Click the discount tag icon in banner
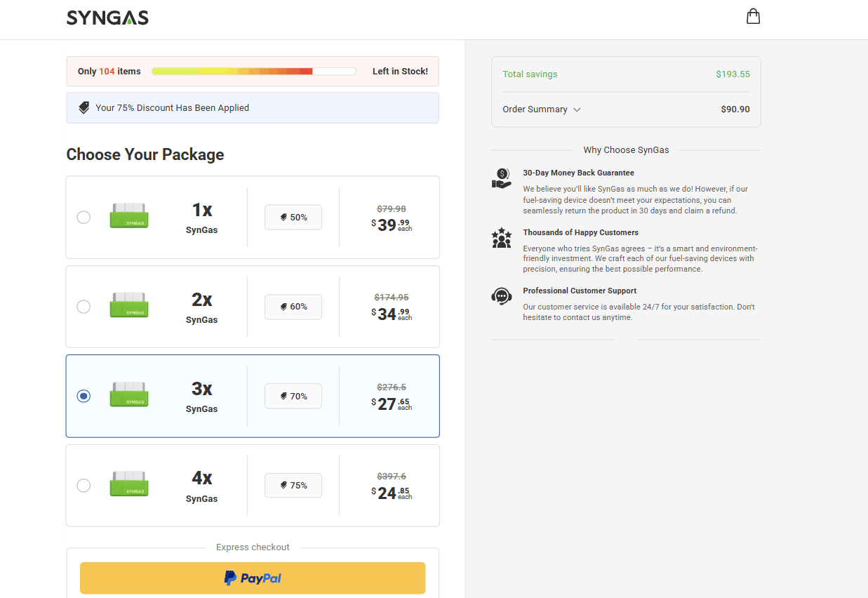868x598 pixels. coord(84,107)
